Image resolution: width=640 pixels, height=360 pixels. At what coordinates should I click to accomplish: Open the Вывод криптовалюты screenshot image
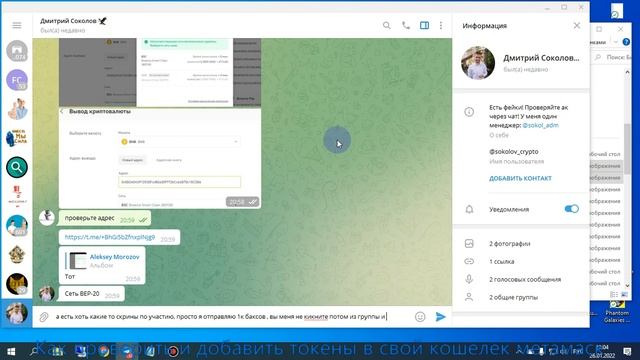coord(160,158)
